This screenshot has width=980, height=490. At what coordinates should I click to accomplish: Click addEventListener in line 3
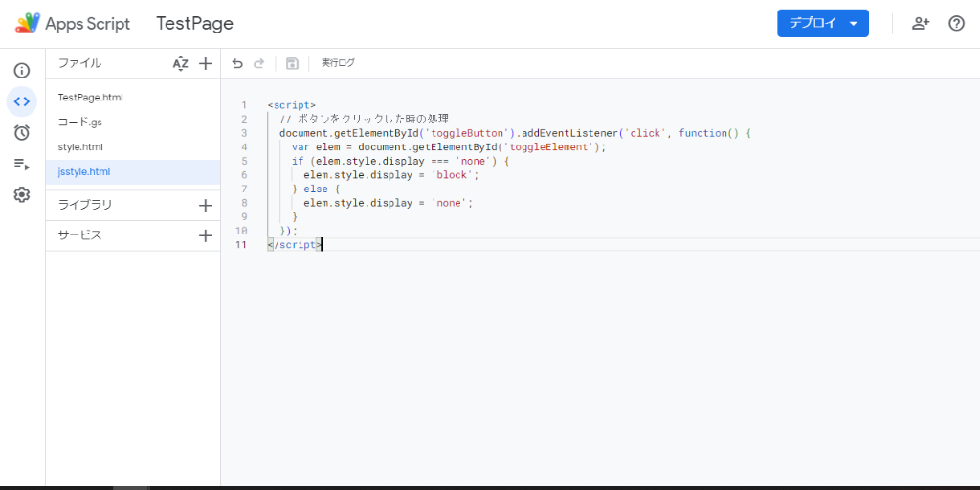pos(570,133)
